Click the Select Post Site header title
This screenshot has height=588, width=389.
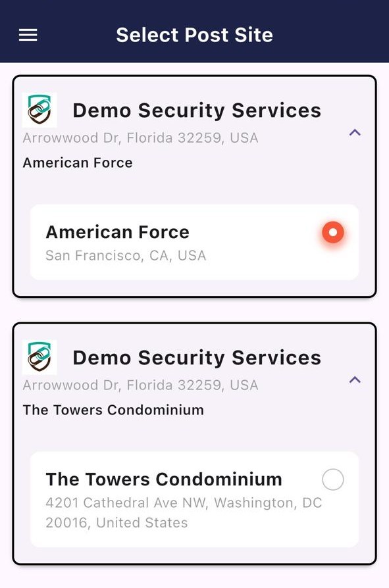tap(194, 35)
